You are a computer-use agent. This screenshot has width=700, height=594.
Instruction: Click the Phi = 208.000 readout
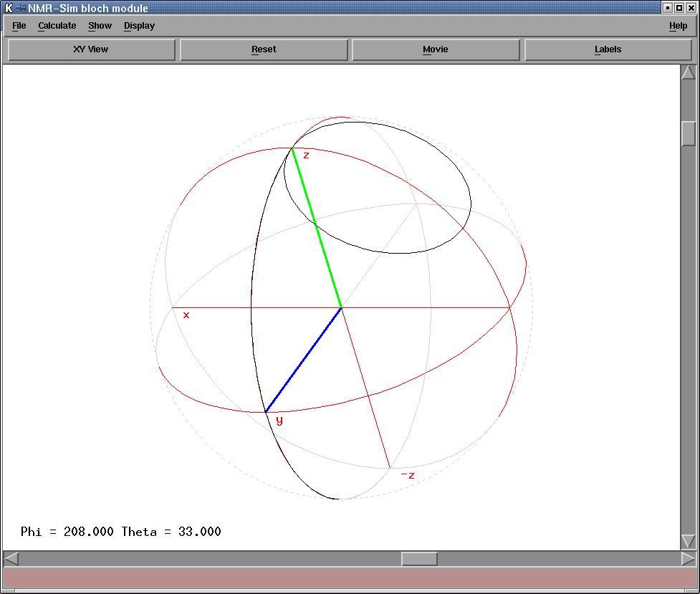[x=67, y=532]
